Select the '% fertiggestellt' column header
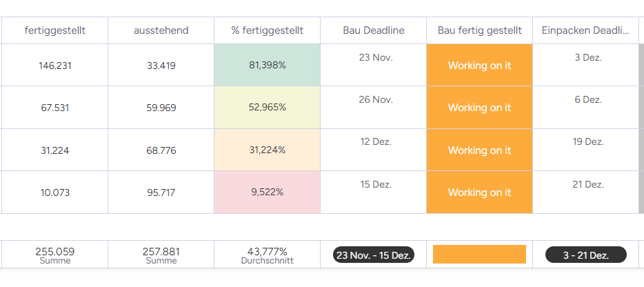644x287 pixels. point(268,30)
